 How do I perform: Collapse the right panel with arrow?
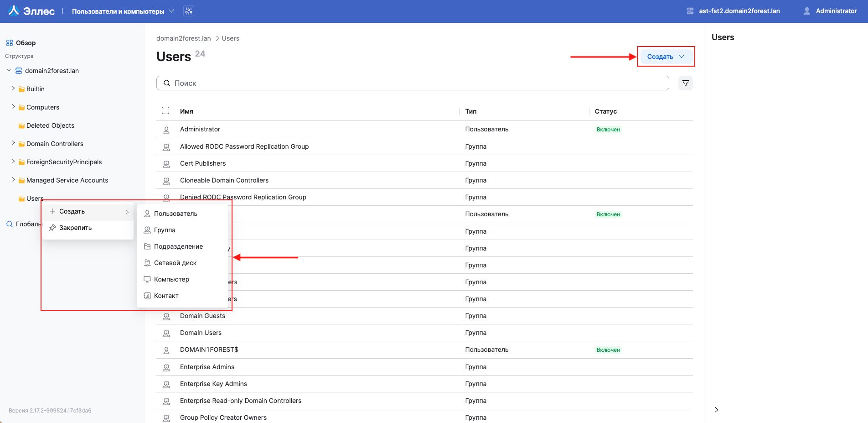[x=716, y=410]
